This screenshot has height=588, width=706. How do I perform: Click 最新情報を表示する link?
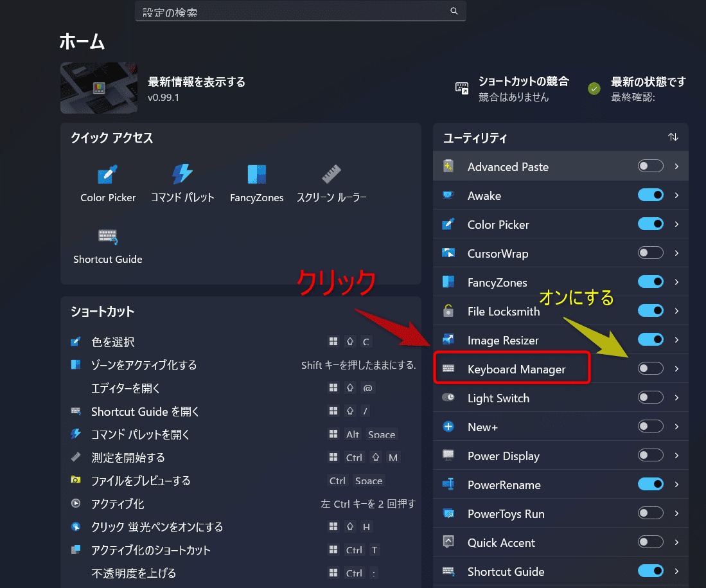[x=197, y=82]
